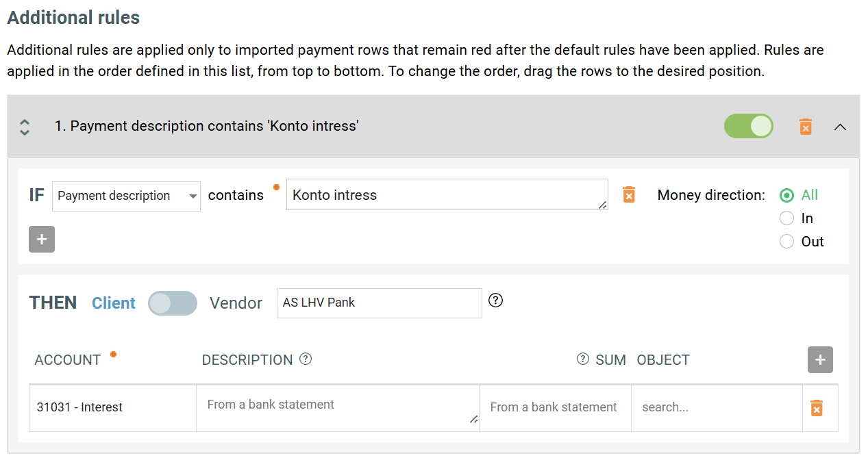This screenshot has width=868, height=460.
Task: Delete rule 1 using header trash icon
Action: point(806,127)
